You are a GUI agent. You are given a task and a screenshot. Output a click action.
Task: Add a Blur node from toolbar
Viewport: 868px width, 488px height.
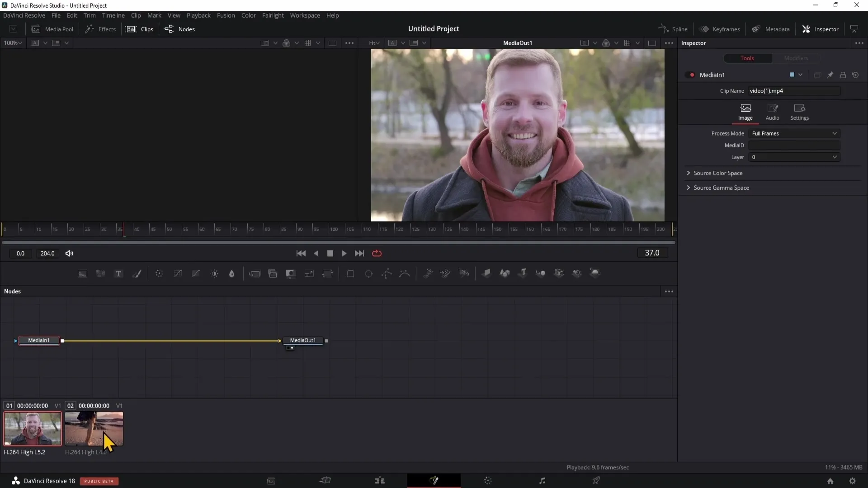click(231, 273)
